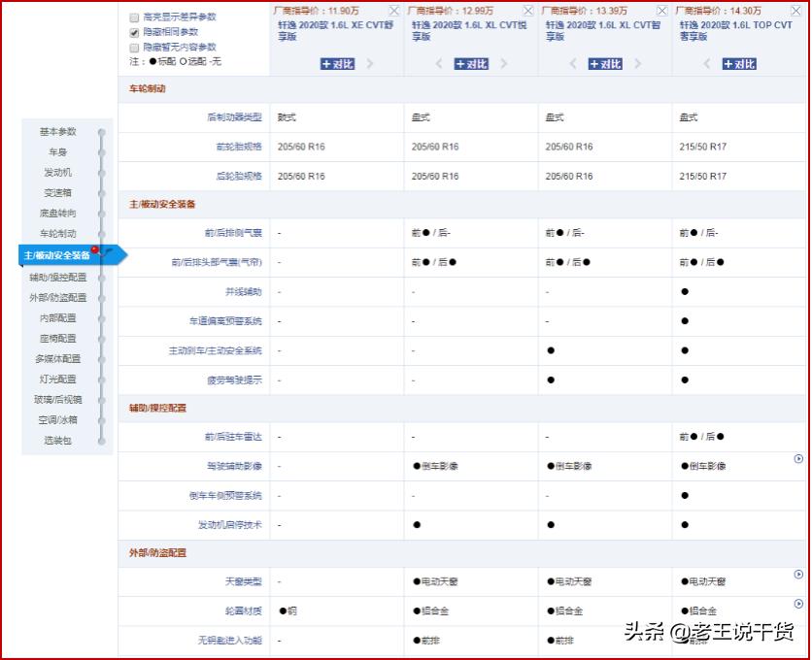Expand the 电动天窗 detail popup
Viewport: 812px width, 660px height.
tap(798, 574)
